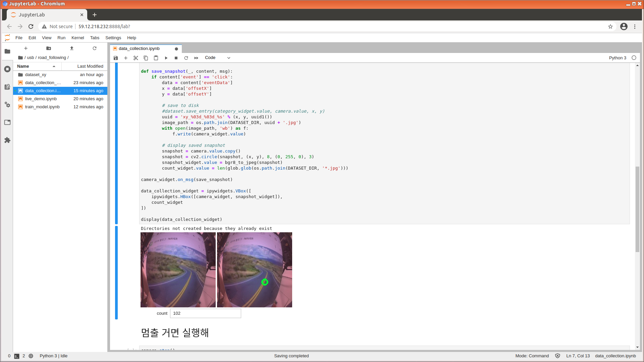This screenshot has width=644, height=362.
Task: Interrupt the kernel with the stop icon
Action: (176, 58)
